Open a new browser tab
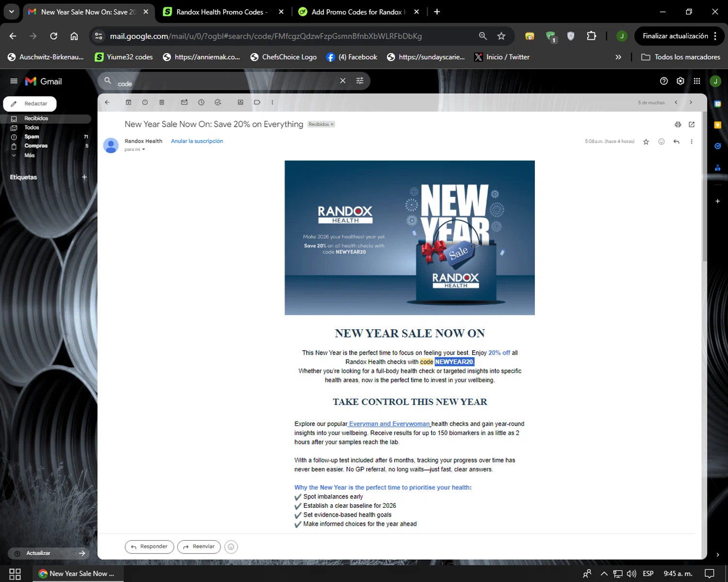Screen dimensions: 728x582 pos(437,12)
